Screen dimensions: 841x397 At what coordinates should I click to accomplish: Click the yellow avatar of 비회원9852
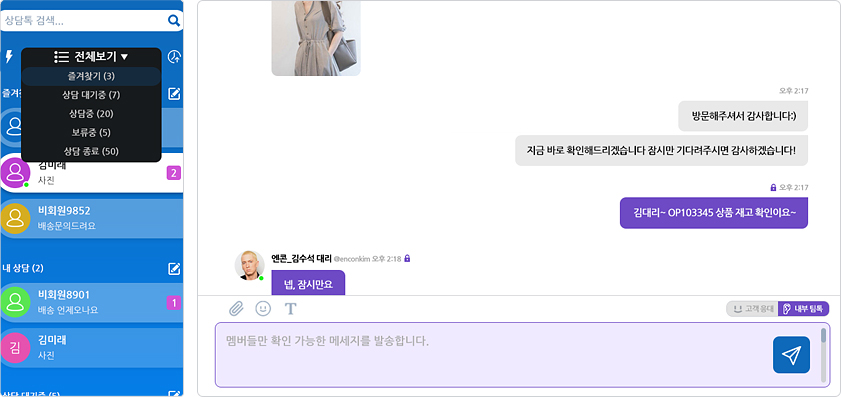click(x=15, y=218)
